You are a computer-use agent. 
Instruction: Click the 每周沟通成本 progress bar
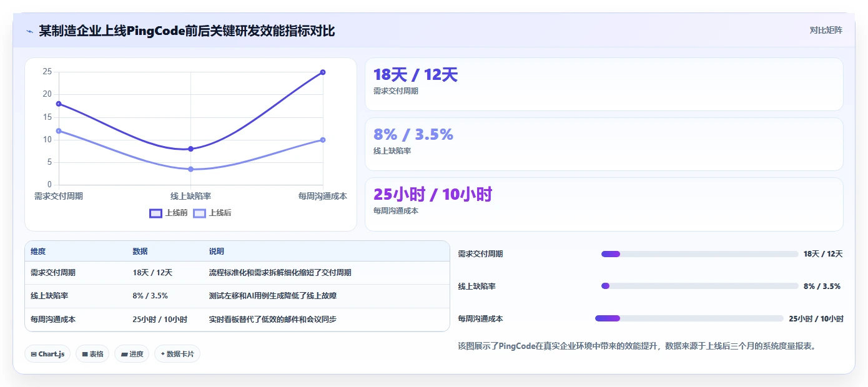point(689,318)
